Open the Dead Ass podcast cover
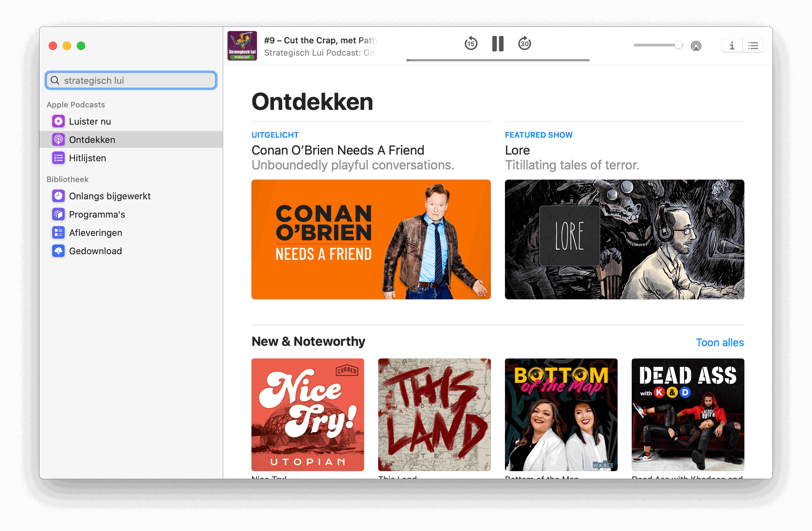The height and width of the screenshot is (531, 812). point(688,415)
